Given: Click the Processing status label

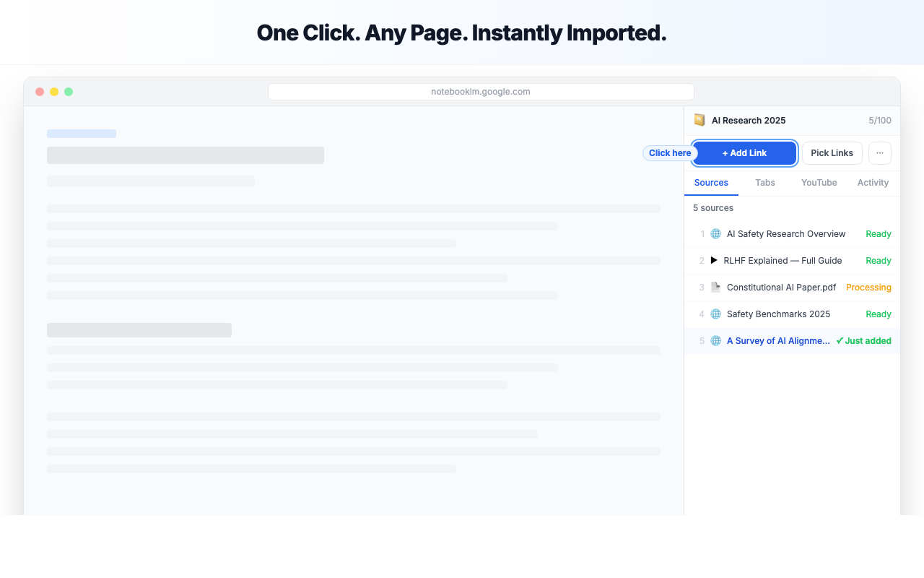Looking at the screenshot, I should (x=868, y=288).
